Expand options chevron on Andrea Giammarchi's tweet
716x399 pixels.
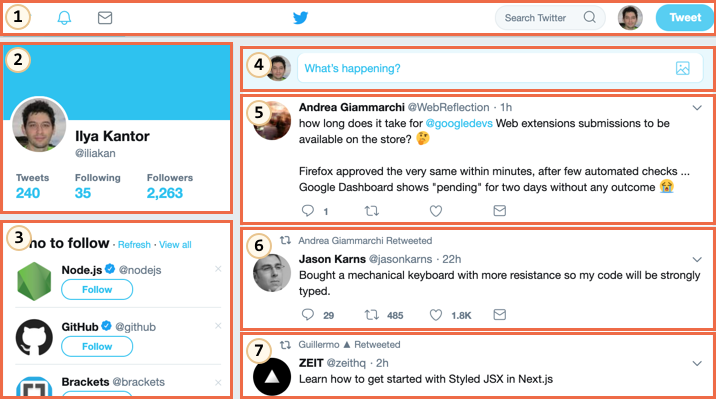pos(697,108)
